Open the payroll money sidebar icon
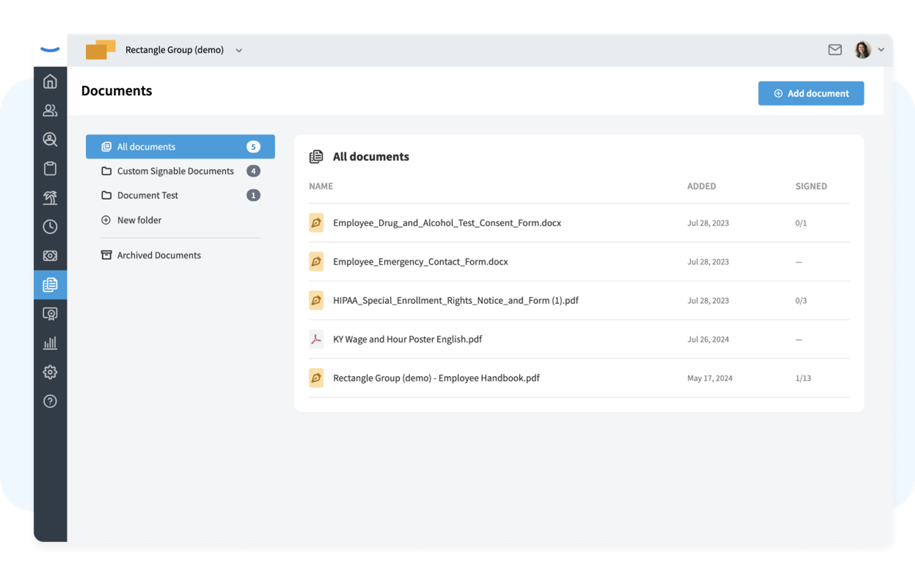The width and height of the screenshot is (915, 588). tap(50, 255)
